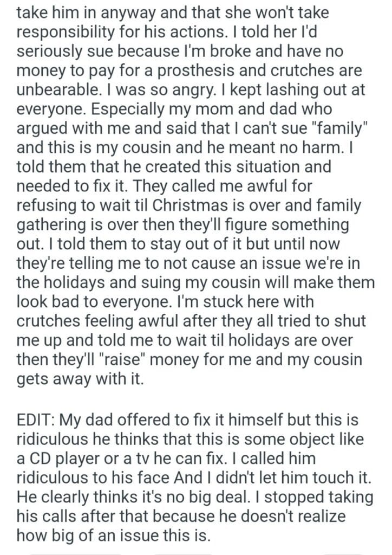This screenshot has width=392, height=555.
Task: Click the word "lashing" in the post
Action: coord(285,89)
